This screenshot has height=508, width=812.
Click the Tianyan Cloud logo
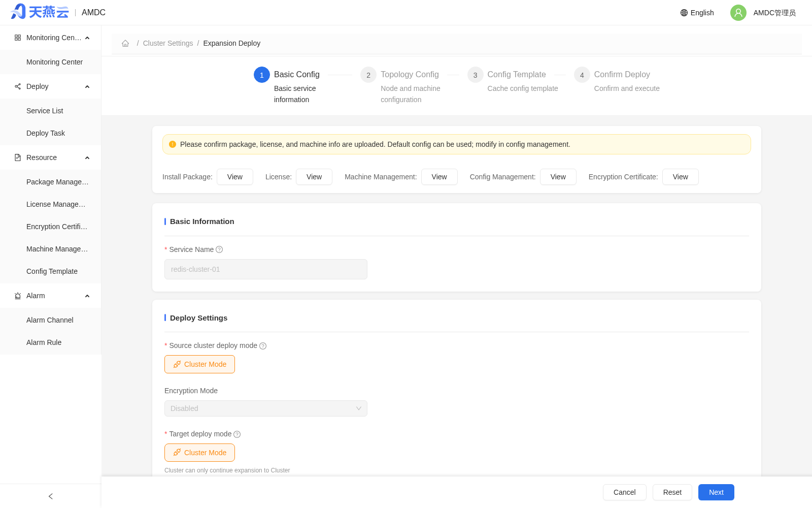pyautogui.click(x=40, y=12)
